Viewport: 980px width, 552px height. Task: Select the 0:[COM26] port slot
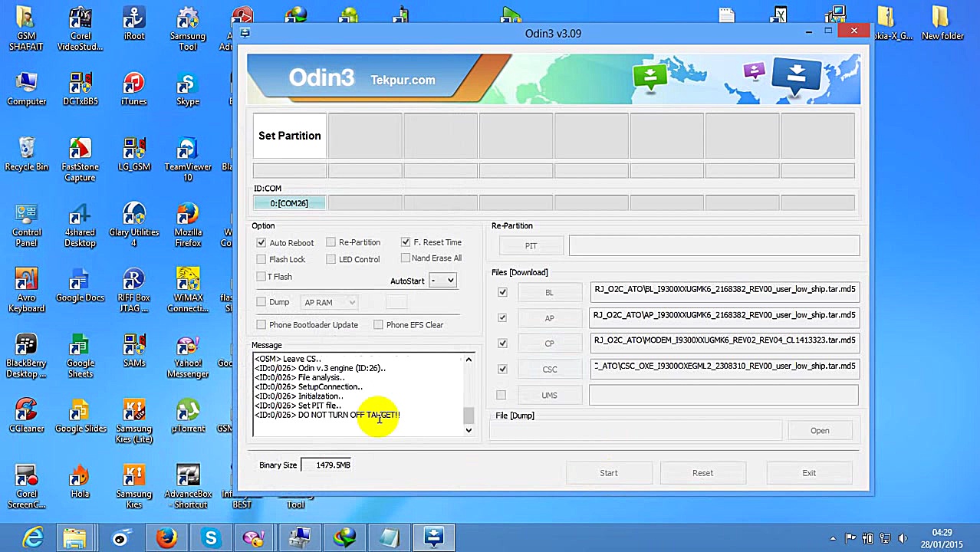(289, 202)
